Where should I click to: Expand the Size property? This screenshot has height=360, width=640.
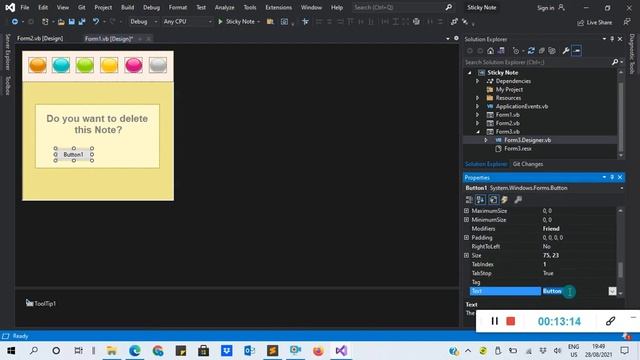[467, 256]
